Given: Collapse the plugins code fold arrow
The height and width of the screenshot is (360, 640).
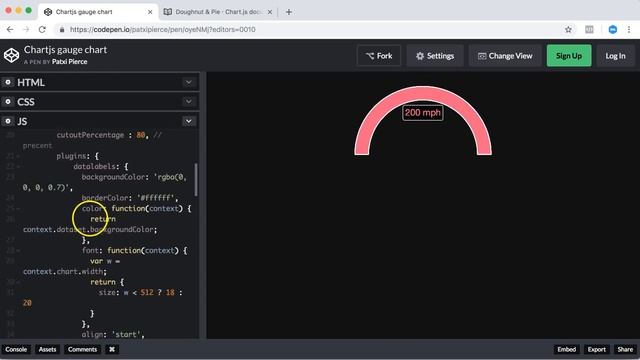Looking at the screenshot, I should pyautogui.click(x=18, y=156).
